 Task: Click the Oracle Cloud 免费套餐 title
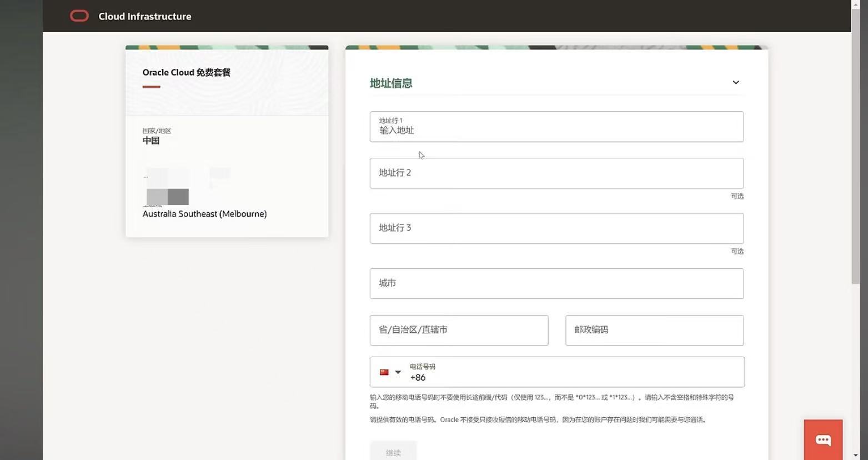(187, 72)
